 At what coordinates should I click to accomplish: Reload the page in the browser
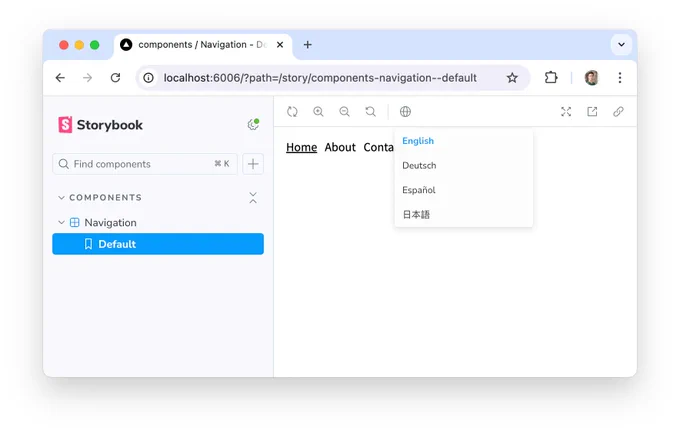(115, 78)
